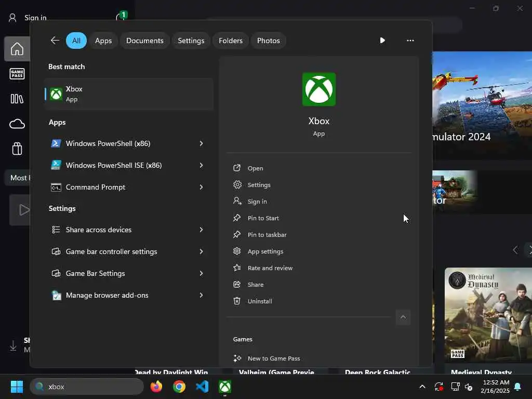This screenshot has height=399, width=532.
Task: Click the Windows Start button
Action: point(17,387)
